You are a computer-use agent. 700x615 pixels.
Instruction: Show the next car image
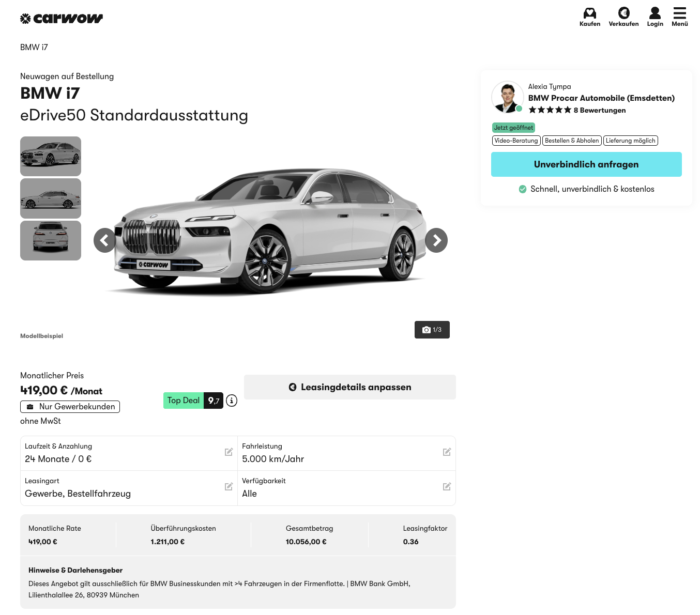(436, 240)
